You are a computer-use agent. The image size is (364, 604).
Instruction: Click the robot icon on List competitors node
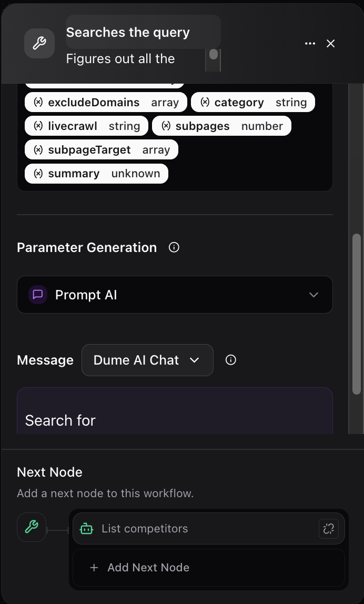tap(86, 528)
